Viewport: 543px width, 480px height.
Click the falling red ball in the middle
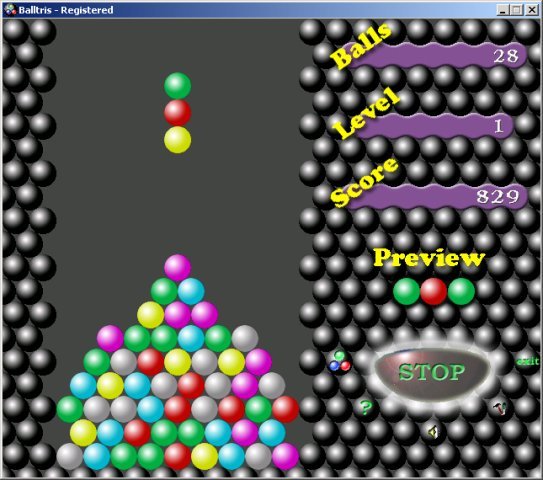click(178, 113)
